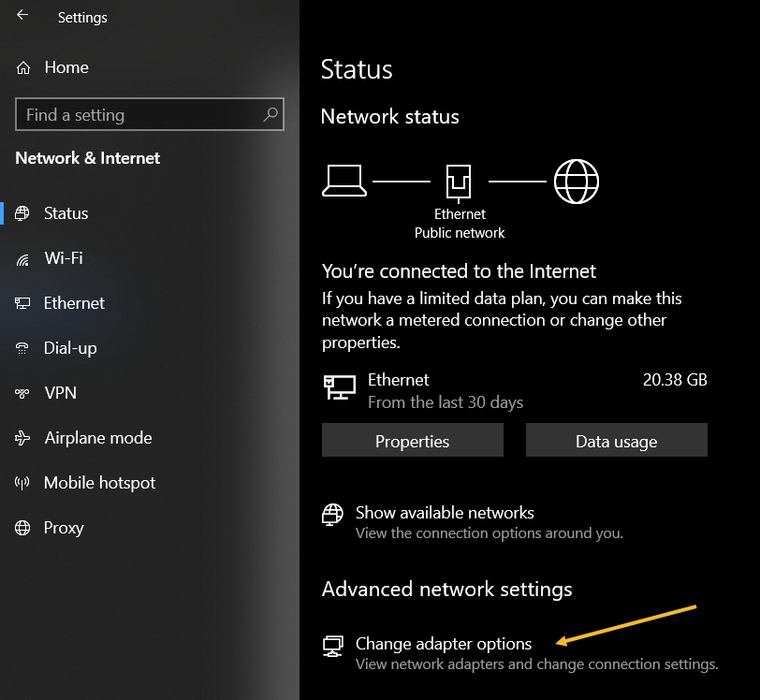Click the VPN icon in sidebar
This screenshot has height=700, width=760.
pyautogui.click(x=23, y=393)
